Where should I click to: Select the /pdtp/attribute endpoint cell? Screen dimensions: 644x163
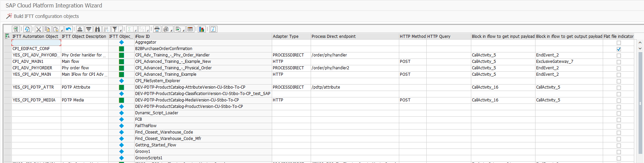[x=355, y=87]
